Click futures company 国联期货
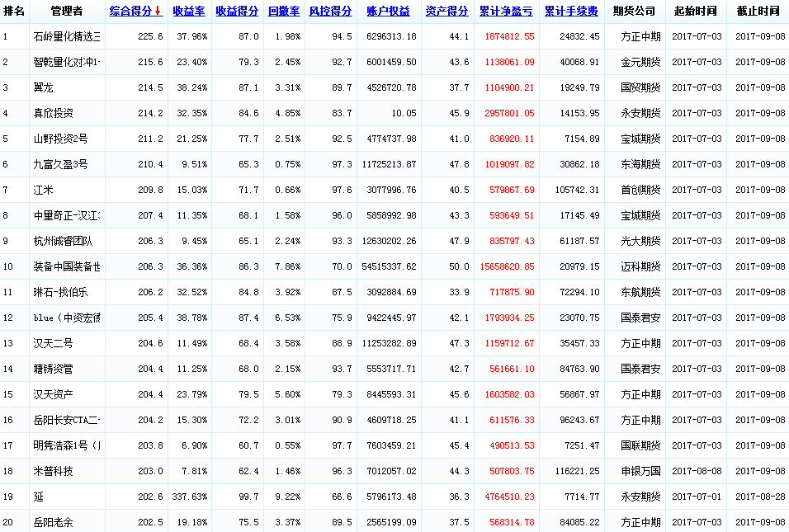Image resolution: width=789 pixels, height=532 pixels. (x=640, y=445)
